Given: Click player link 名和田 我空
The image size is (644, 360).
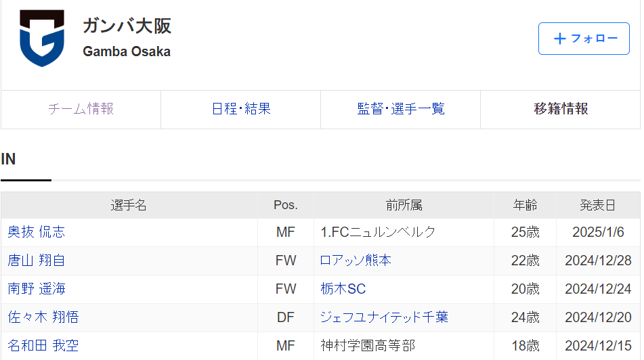Looking at the screenshot, I should tap(43, 346).
